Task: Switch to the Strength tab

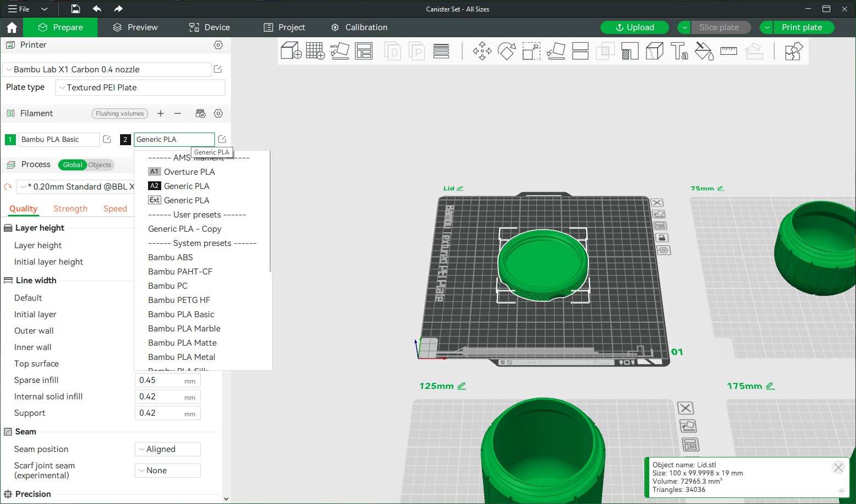Action: coord(70,209)
